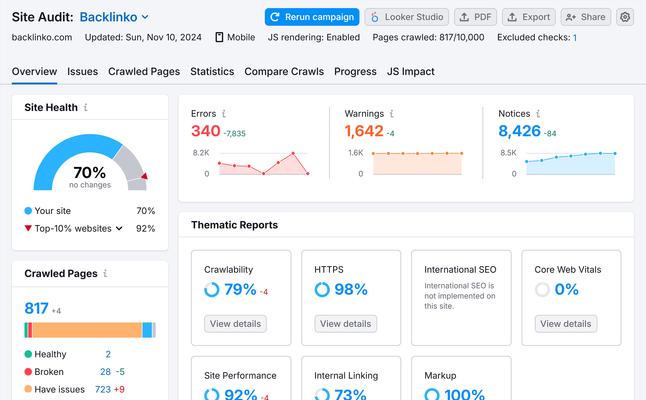Open Looker Studio button
The height and width of the screenshot is (400, 646).
pyautogui.click(x=406, y=17)
